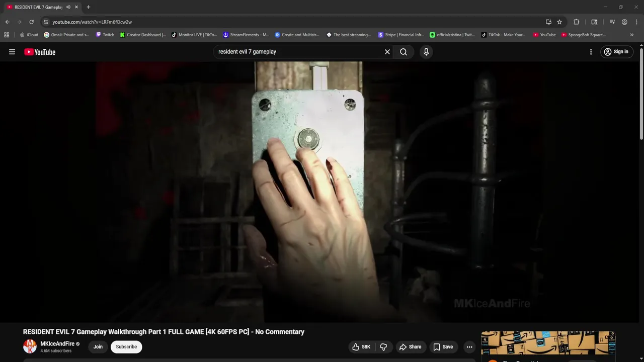Image resolution: width=644 pixels, height=362 pixels.
Task: Open the media controls toolbar icon
Action: tap(612, 22)
